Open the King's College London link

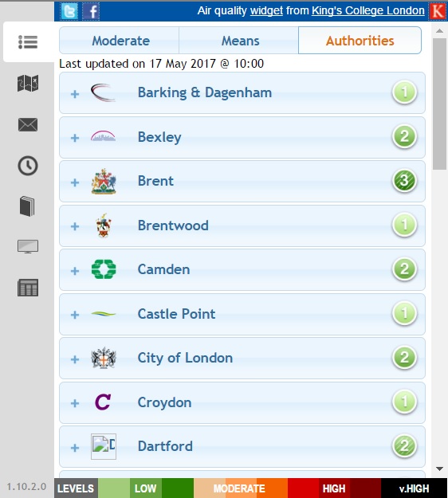(368, 11)
